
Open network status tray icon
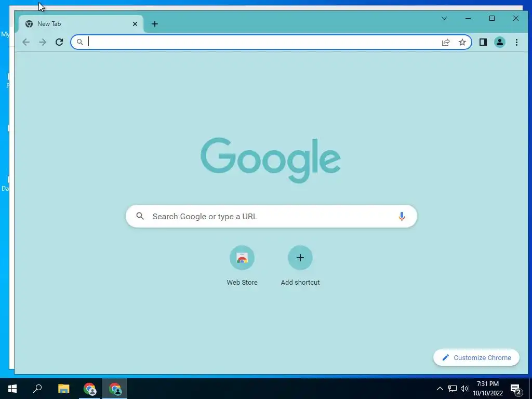pos(453,389)
